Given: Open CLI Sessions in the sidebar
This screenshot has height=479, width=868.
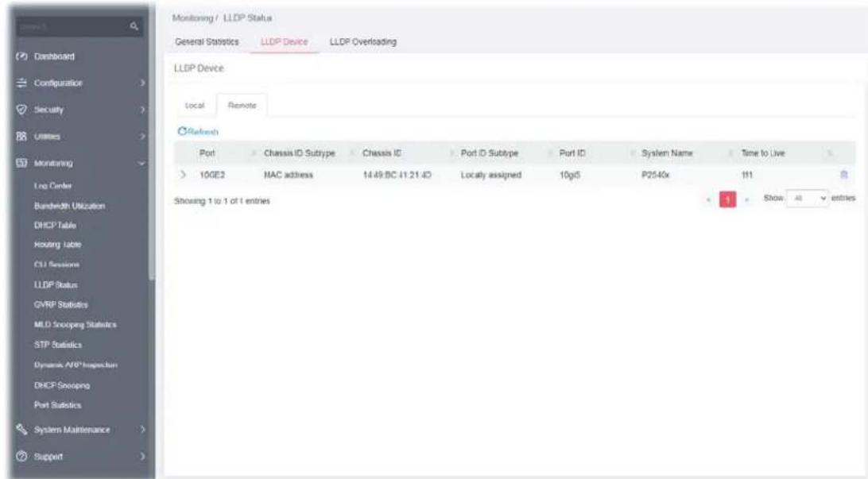Looking at the screenshot, I should pyautogui.click(x=56, y=265).
